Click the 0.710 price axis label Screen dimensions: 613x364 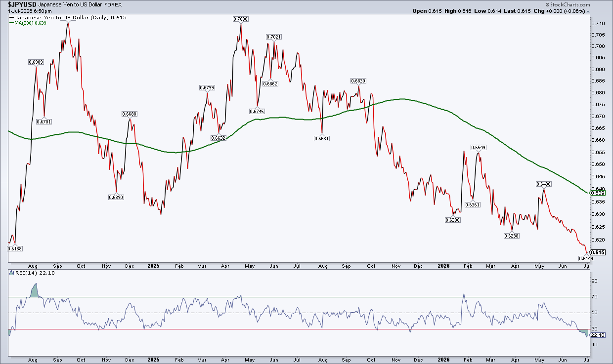click(x=597, y=23)
